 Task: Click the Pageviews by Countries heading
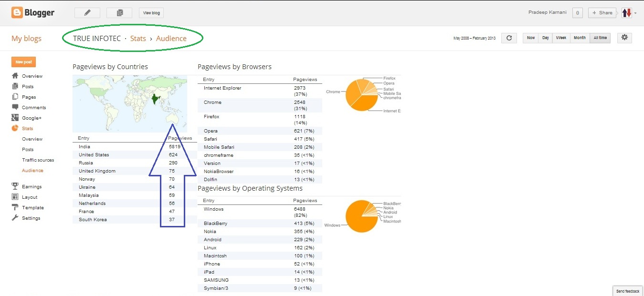click(110, 67)
